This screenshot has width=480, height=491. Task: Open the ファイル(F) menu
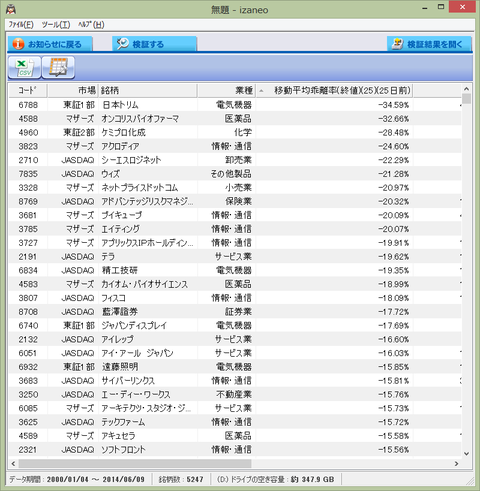click(21, 25)
